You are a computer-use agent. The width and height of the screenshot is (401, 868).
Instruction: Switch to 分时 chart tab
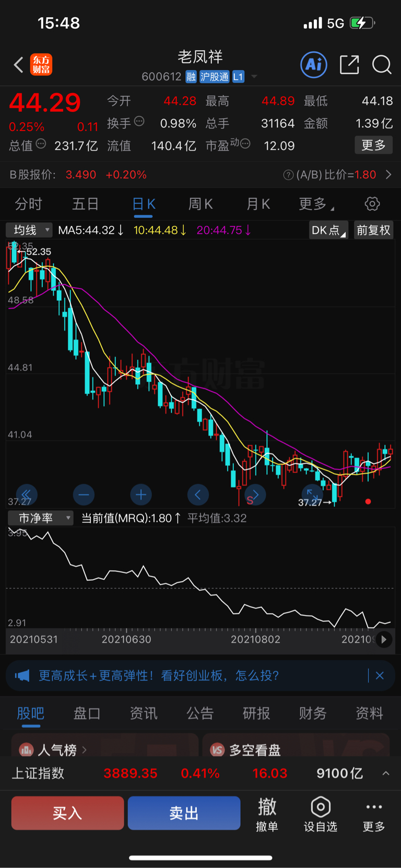tap(28, 204)
